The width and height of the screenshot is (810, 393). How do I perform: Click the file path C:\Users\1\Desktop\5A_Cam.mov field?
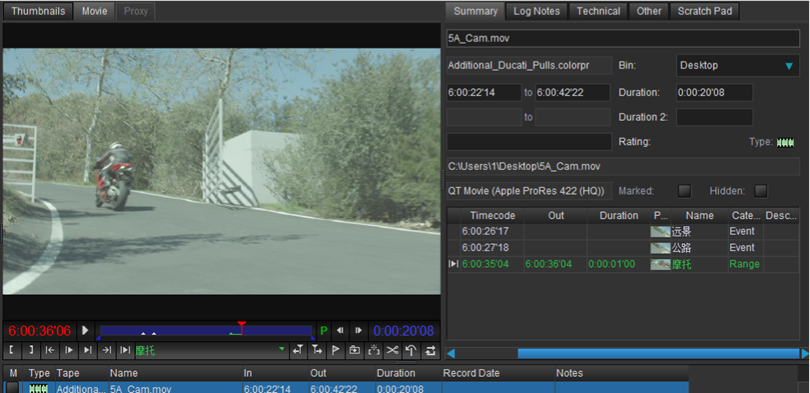click(623, 167)
